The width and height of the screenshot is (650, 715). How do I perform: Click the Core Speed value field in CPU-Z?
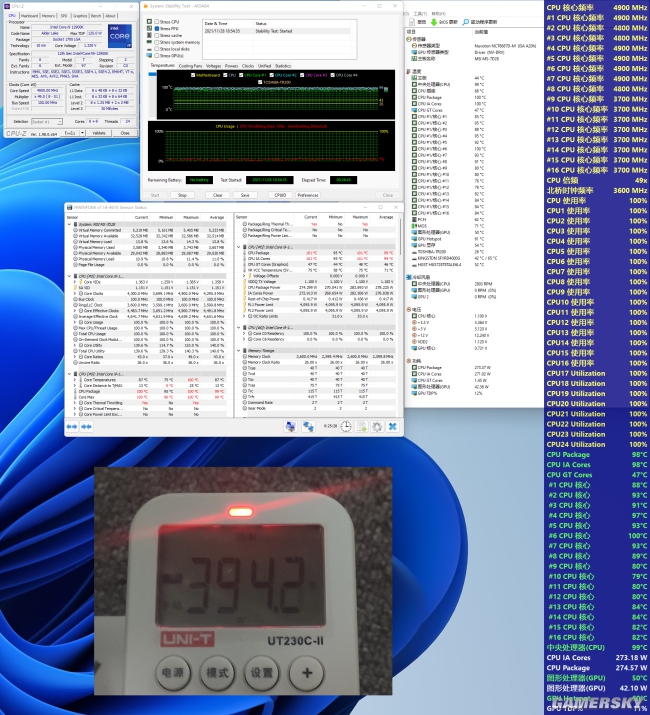pyautogui.click(x=48, y=91)
